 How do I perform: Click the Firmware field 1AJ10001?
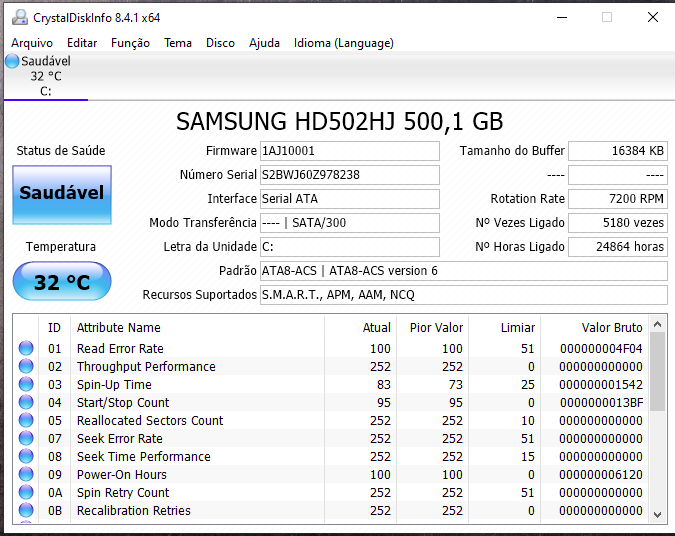point(350,151)
